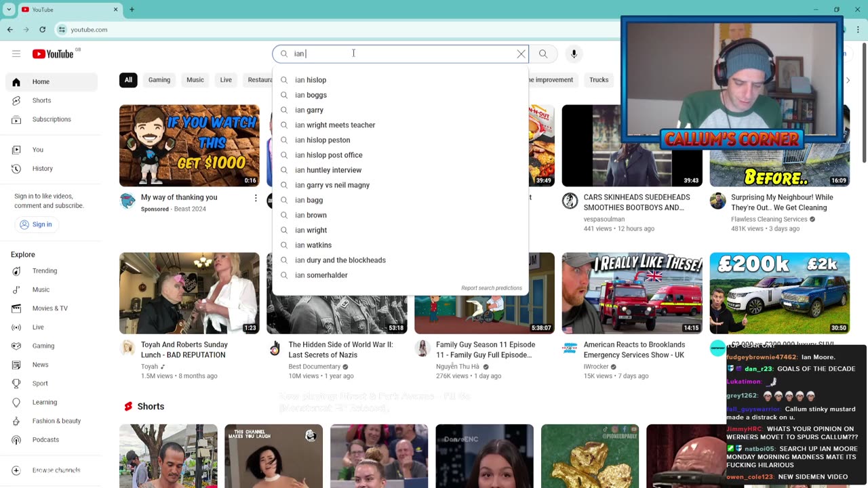Choose suggestion ian garry

[400, 110]
